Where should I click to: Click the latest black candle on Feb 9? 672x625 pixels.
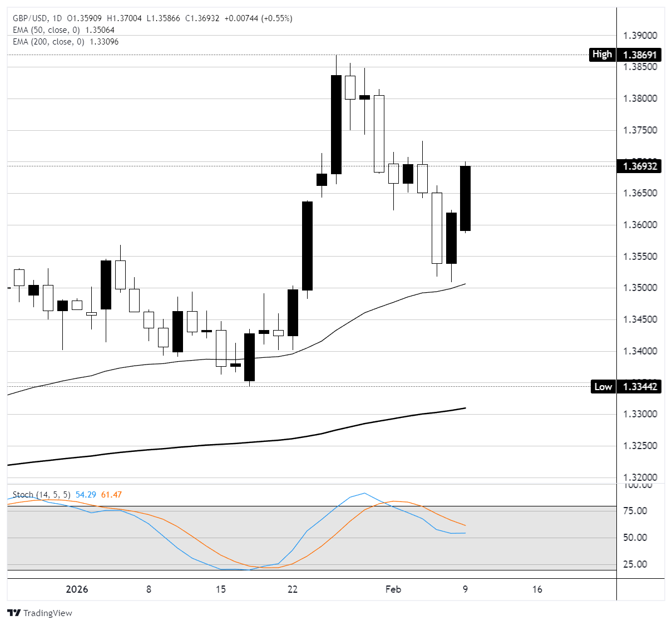[465, 198]
